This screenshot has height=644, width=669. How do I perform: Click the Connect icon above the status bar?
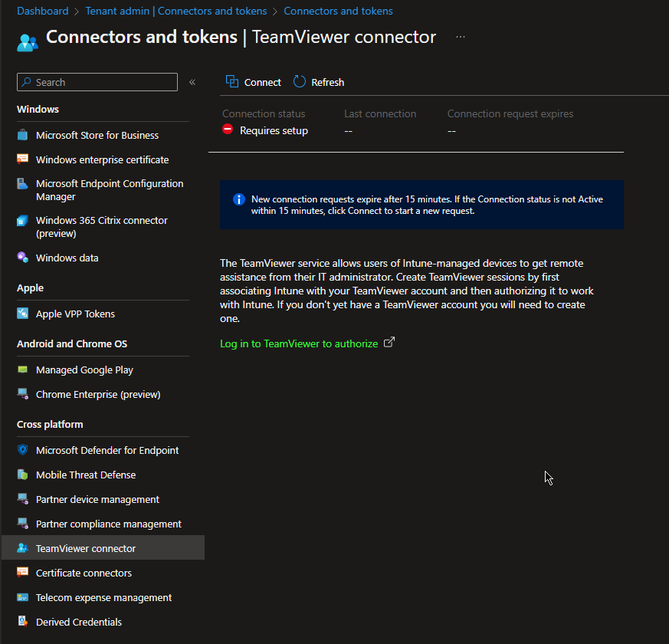point(231,81)
